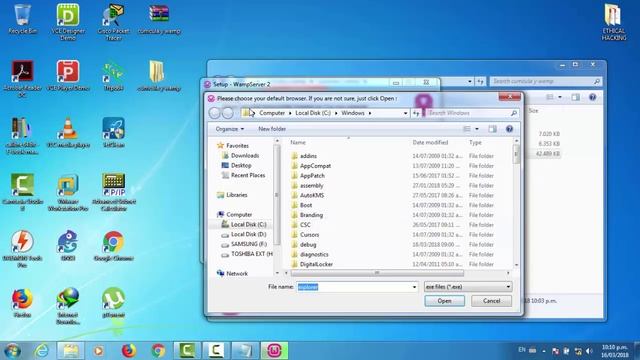
Task: Select the AutoKMS folder
Action: click(312, 195)
